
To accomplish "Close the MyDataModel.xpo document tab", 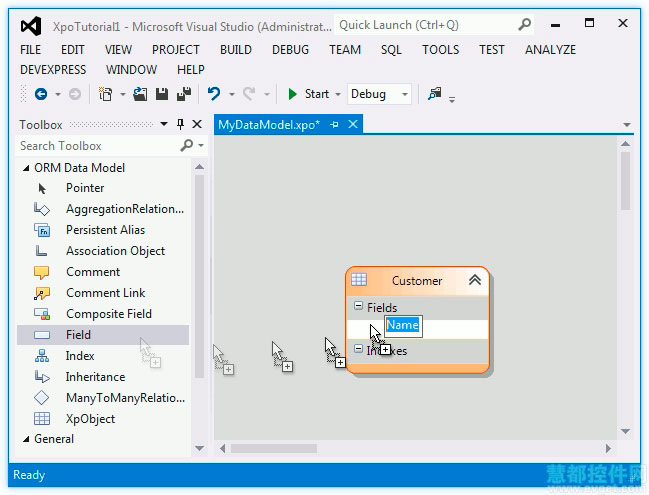I will coord(353,124).
